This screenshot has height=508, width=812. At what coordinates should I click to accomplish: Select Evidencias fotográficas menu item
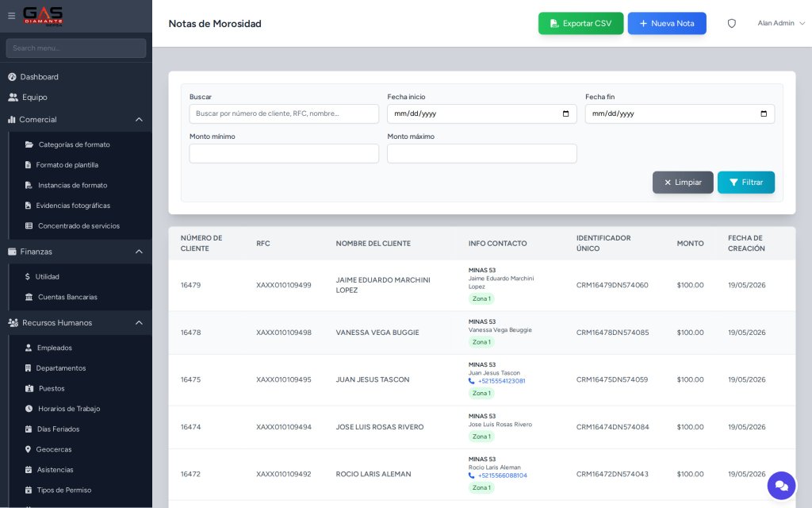72,206
